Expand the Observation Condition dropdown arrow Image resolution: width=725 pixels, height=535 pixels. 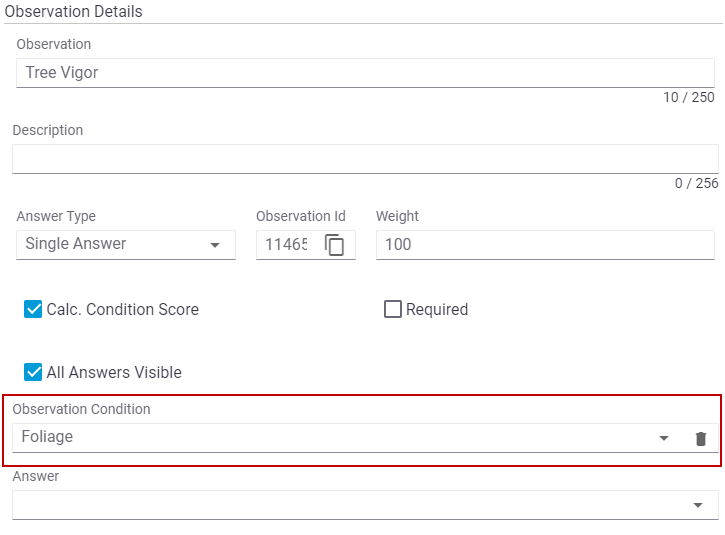(x=664, y=438)
